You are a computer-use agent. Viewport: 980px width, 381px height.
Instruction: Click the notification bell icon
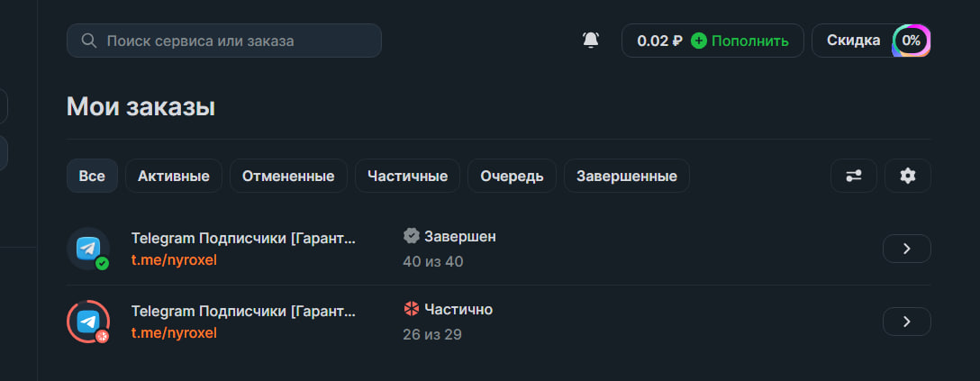tap(591, 41)
